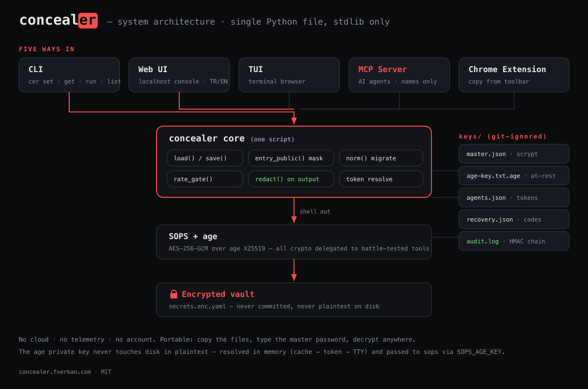588x389 pixels.
Task: Select agents.json tokens file row
Action: (514, 197)
